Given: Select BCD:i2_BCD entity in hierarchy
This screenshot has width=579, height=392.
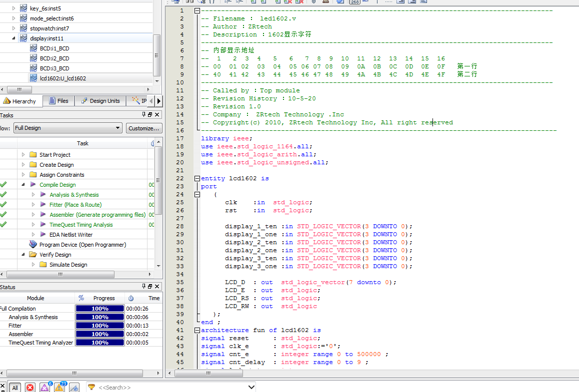Looking at the screenshot, I should click(54, 58).
